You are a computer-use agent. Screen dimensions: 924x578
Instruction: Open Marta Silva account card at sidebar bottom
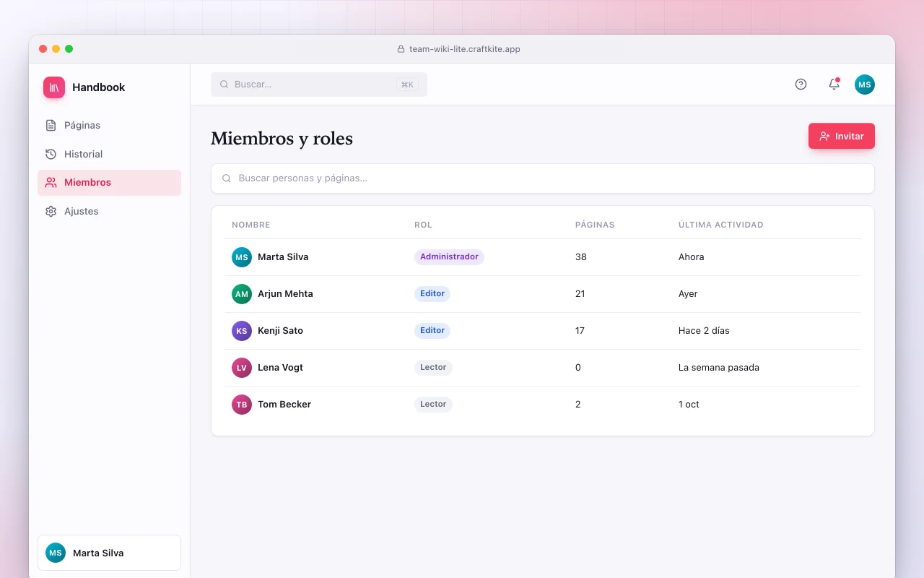pyautogui.click(x=109, y=553)
